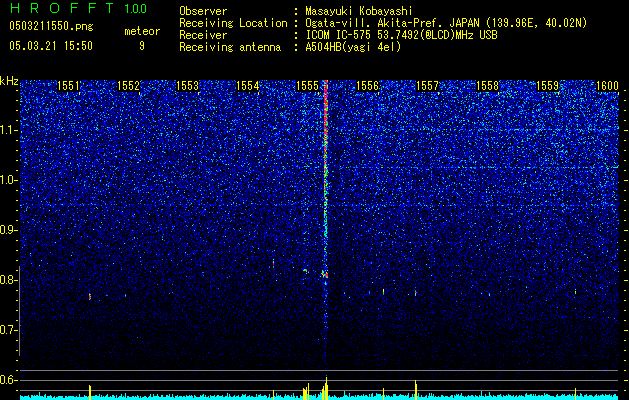The height and width of the screenshot is (400, 629).
Task: Click the 1558 time marker
Action: pos(487,86)
